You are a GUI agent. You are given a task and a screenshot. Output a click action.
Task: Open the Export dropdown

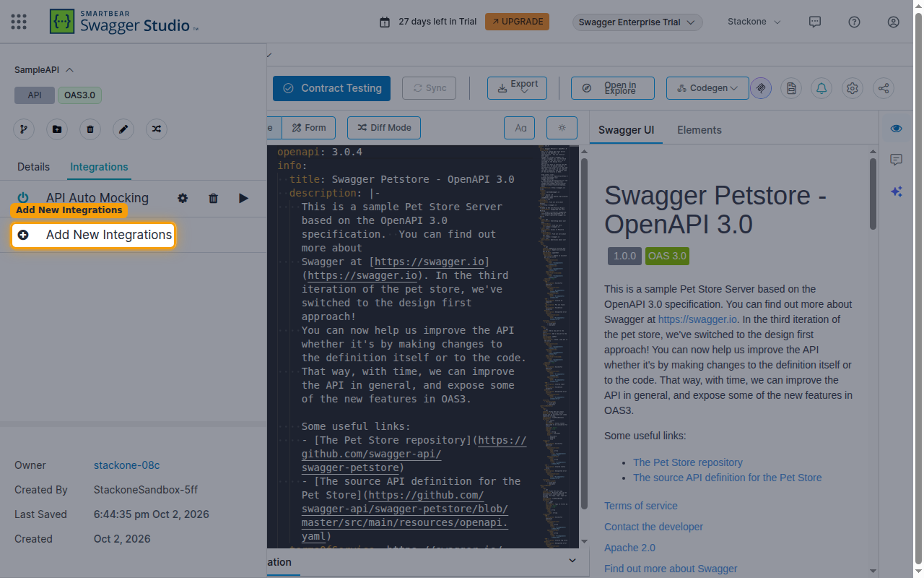pyautogui.click(x=517, y=88)
